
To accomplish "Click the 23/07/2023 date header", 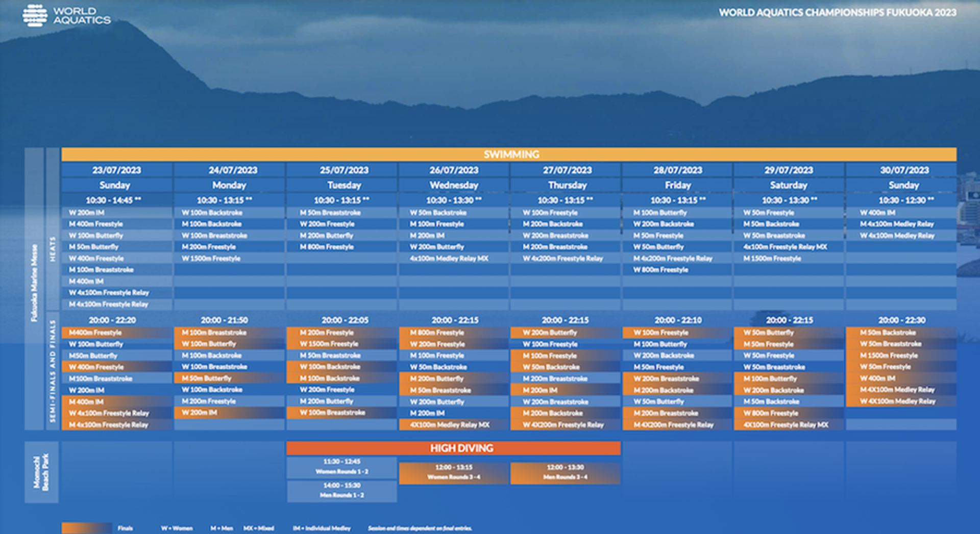I will 116,170.
